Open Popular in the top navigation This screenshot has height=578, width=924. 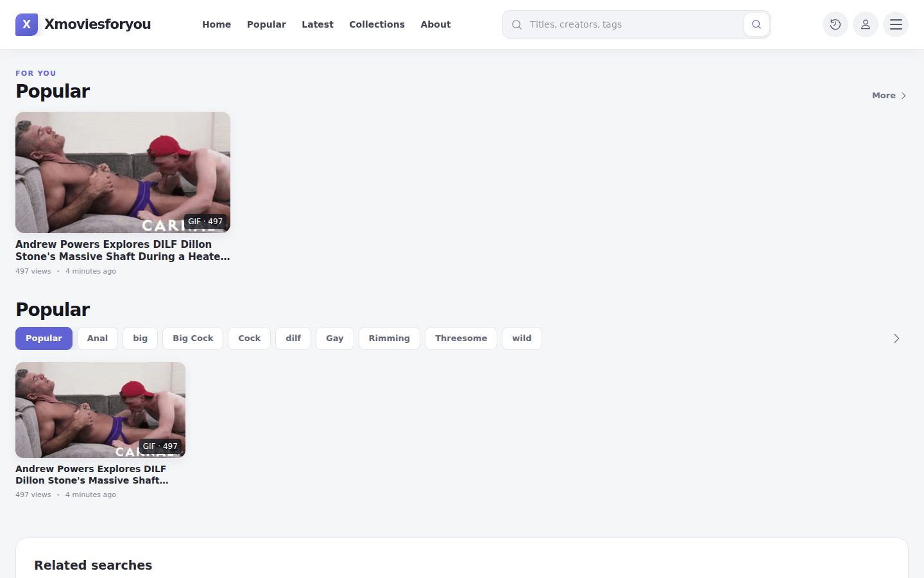266,24
